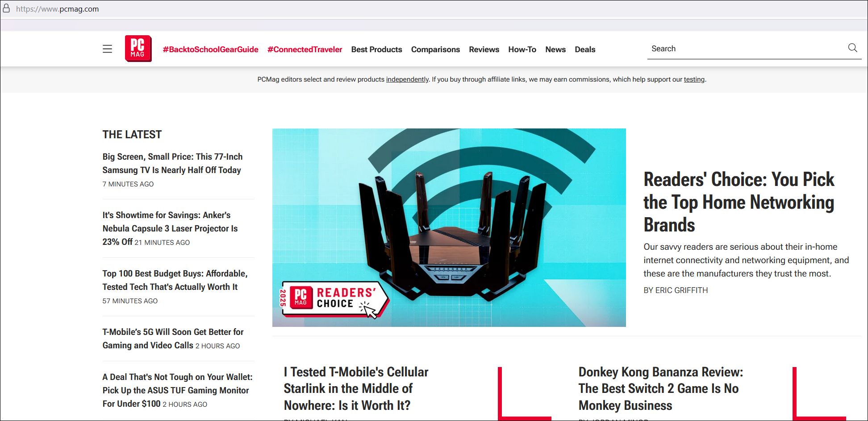The width and height of the screenshot is (868, 421).
Task: Follow the 'independently' disclosure link
Action: click(x=407, y=79)
